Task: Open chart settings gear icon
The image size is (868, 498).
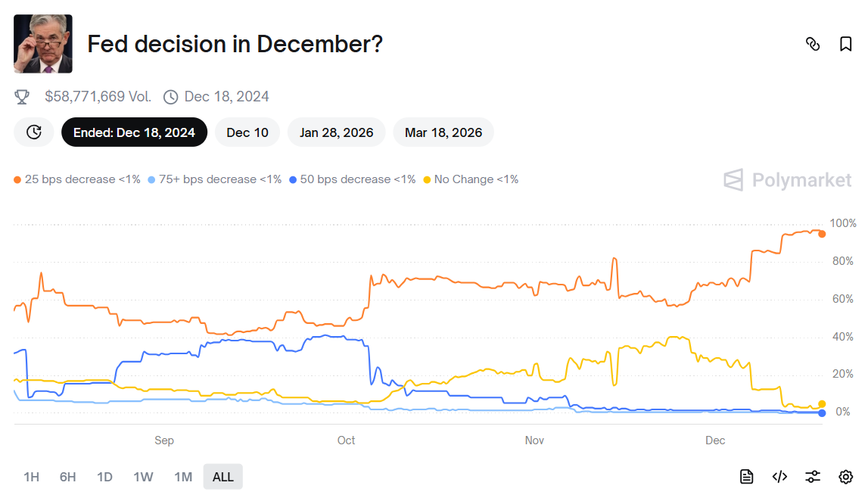Action: pyautogui.click(x=846, y=476)
